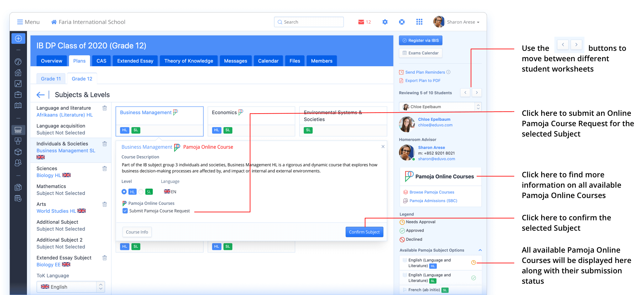Screen dimensions: 644x295
Task: Click the Confirm Subject button
Action: (364, 232)
